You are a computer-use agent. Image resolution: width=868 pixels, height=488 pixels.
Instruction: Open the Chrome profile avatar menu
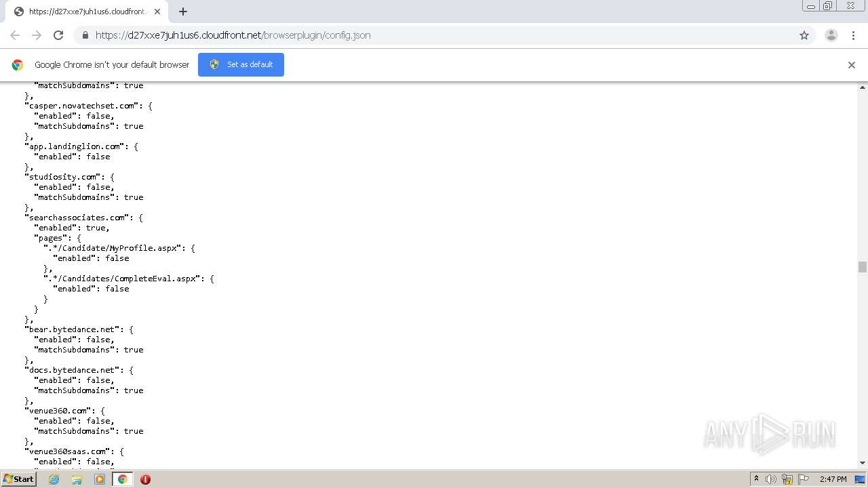click(831, 35)
